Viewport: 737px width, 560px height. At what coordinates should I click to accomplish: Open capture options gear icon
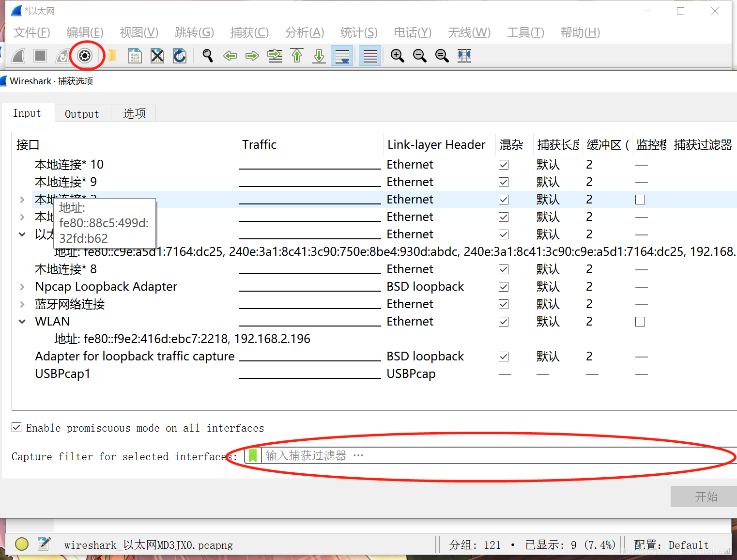click(x=85, y=56)
